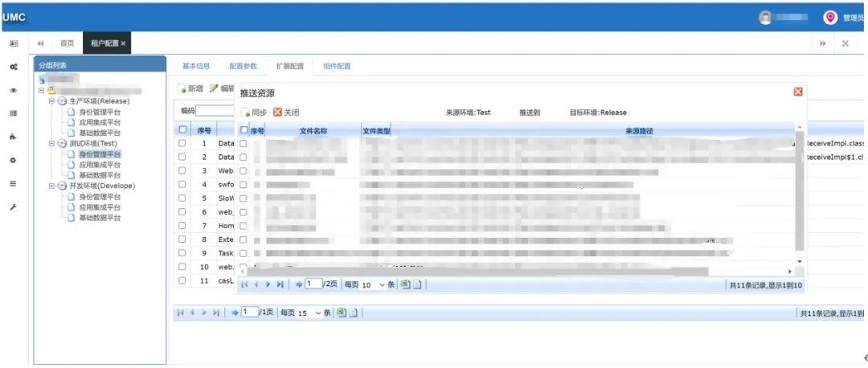
Task: Select 基础数据平台 under 测试环境(Test)
Action: [x=100, y=175]
